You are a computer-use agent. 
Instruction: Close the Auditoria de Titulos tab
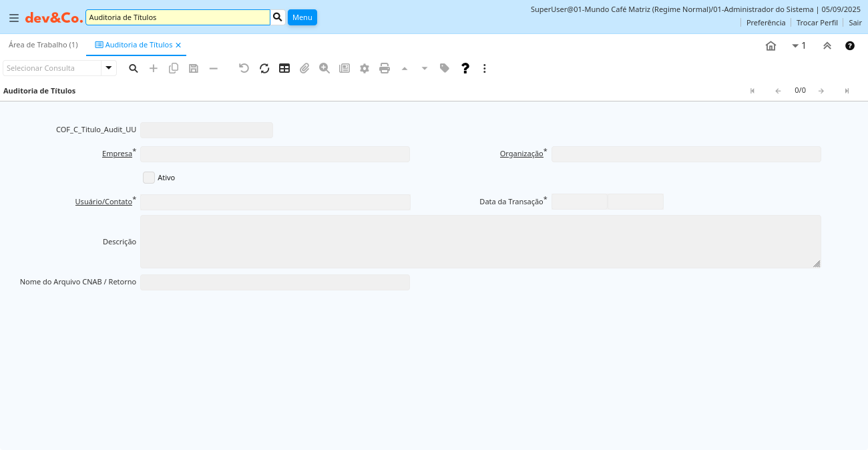tap(178, 45)
